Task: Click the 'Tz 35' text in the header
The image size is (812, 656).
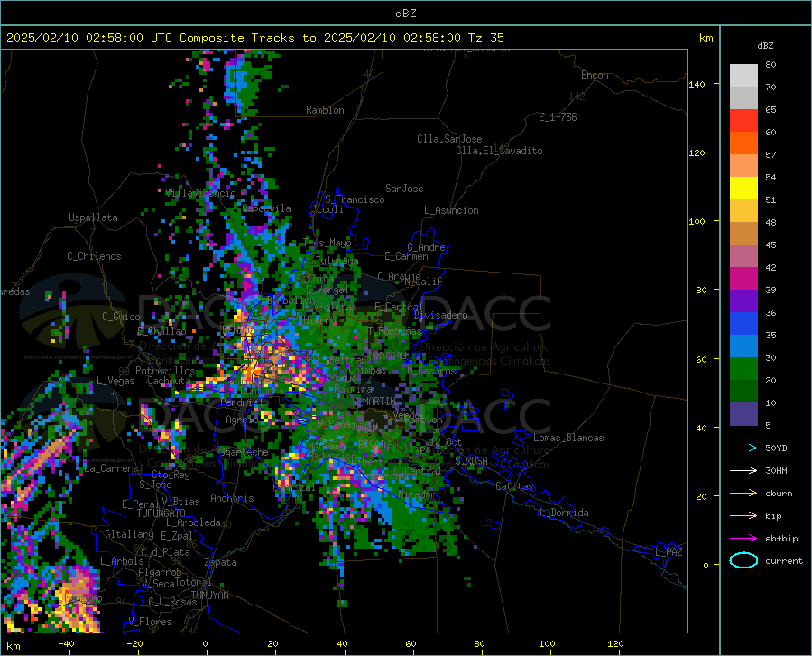Action: [x=485, y=38]
